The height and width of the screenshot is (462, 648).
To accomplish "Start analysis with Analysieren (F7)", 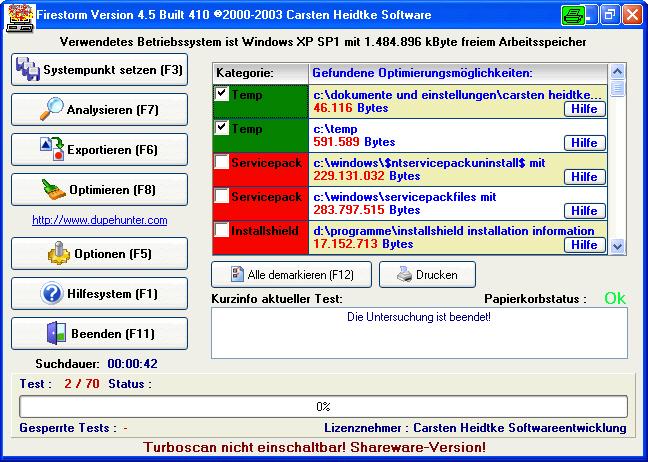I will click(100, 110).
